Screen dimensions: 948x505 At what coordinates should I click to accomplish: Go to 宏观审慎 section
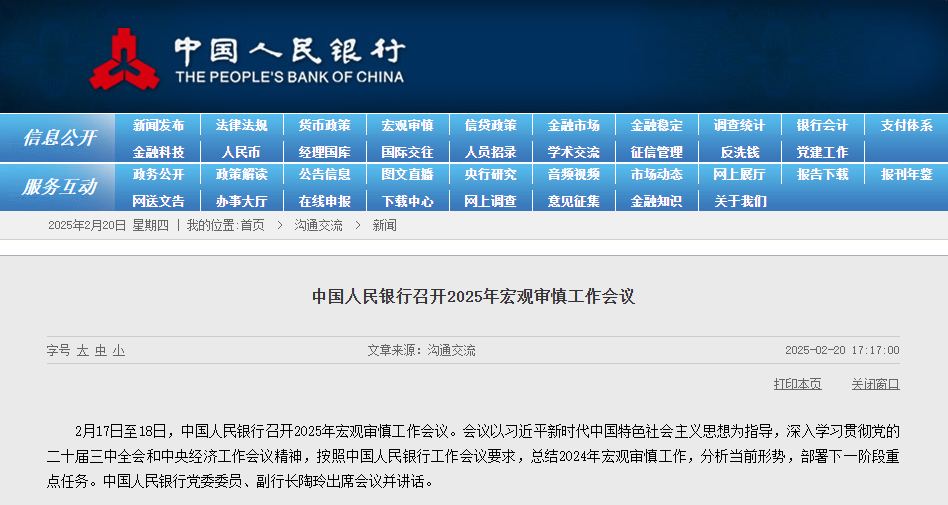(x=407, y=125)
